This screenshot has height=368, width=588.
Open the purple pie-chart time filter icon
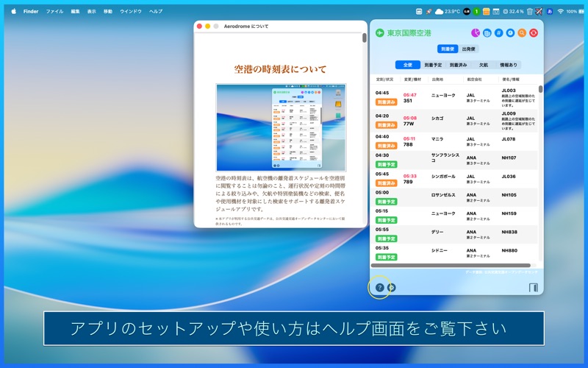click(x=476, y=33)
